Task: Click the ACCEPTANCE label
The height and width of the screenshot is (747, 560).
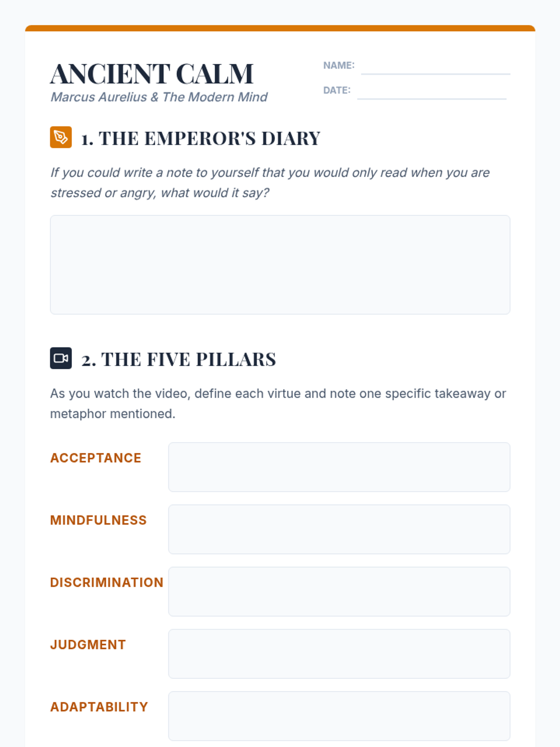Action: coord(96,458)
